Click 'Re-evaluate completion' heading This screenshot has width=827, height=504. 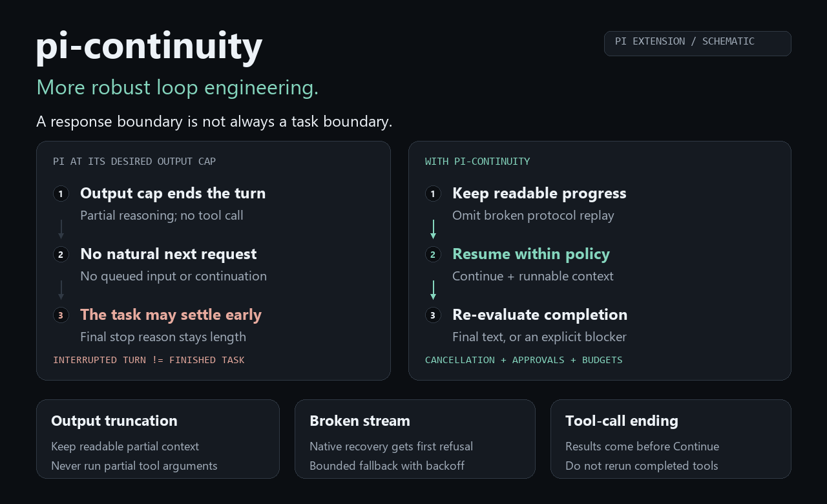[539, 315]
